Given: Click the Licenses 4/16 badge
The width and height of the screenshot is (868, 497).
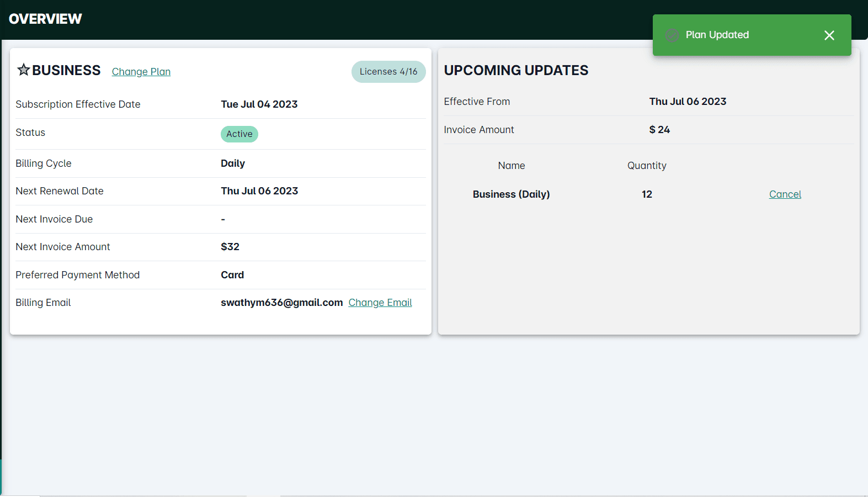Looking at the screenshot, I should (x=388, y=72).
